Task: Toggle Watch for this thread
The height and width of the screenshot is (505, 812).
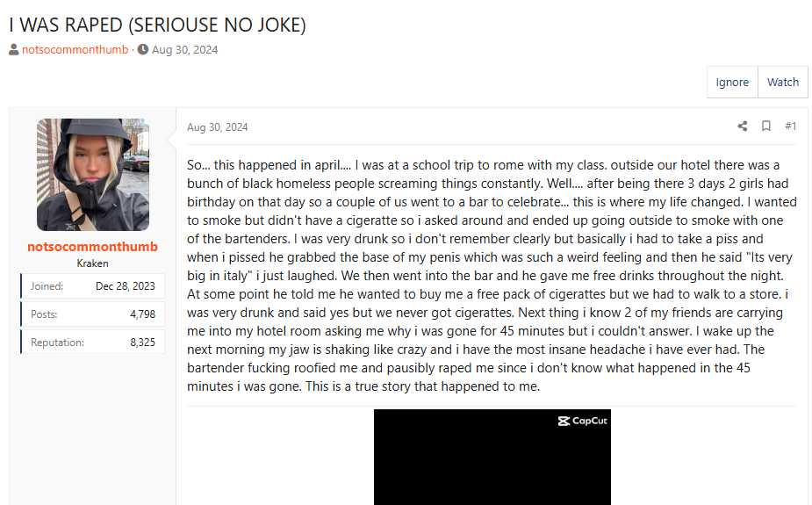Action: [782, 83]
